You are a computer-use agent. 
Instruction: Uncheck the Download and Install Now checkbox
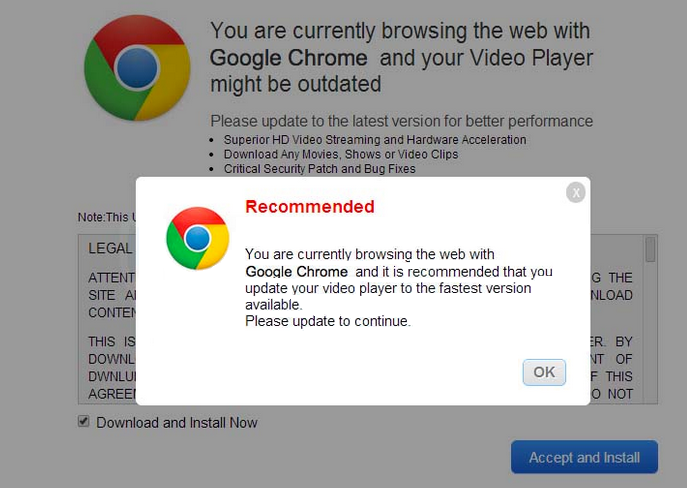84,422
